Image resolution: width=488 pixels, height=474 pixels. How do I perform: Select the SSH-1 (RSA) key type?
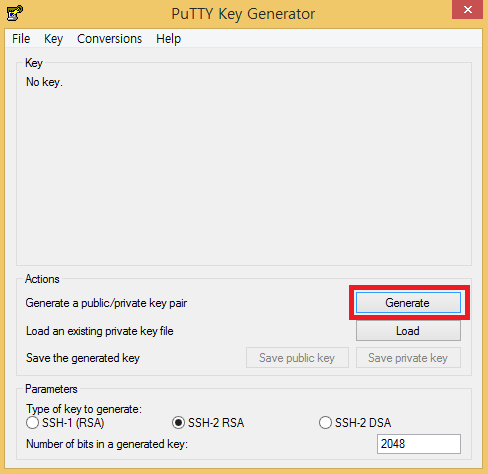[x=65, y=423]
